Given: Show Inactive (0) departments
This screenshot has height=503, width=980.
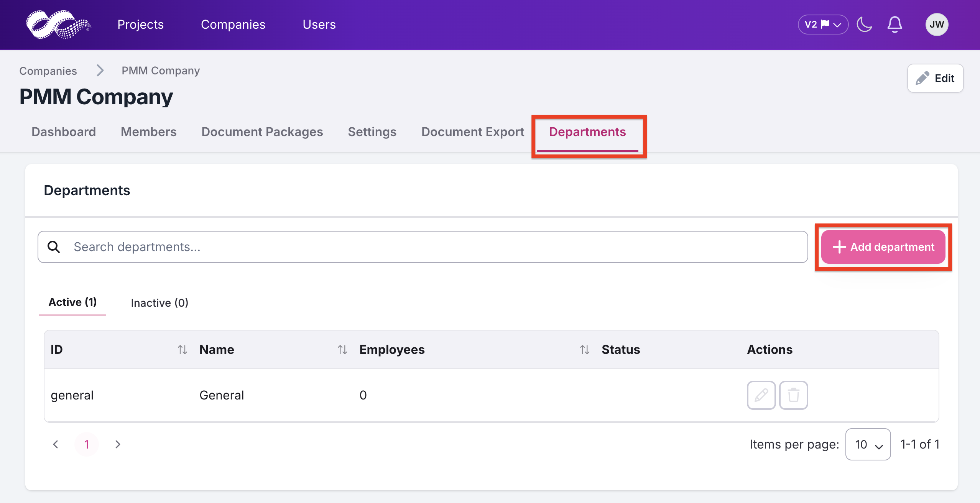Looking at the screenshot, I should (x=159, y=303).
